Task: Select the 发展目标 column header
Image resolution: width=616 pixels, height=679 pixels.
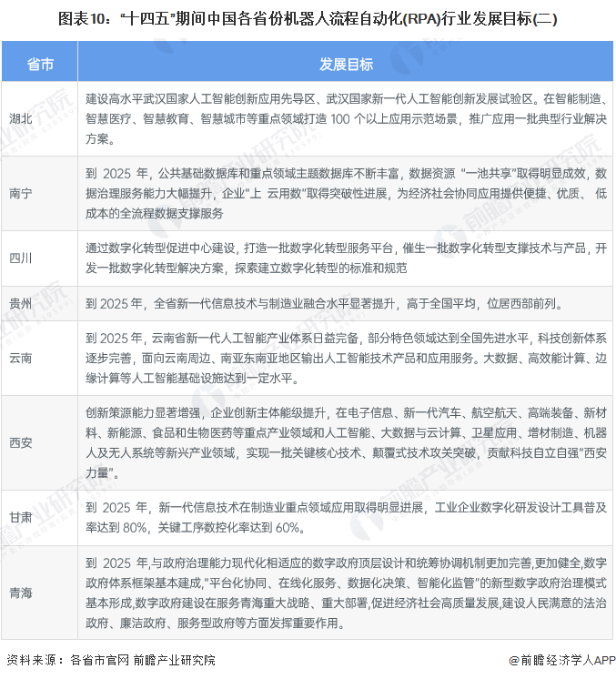Action: 346,63
